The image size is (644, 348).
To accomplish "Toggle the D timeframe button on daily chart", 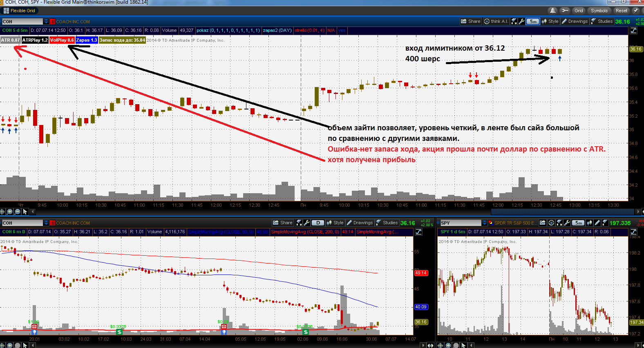I will pos(318,223).
